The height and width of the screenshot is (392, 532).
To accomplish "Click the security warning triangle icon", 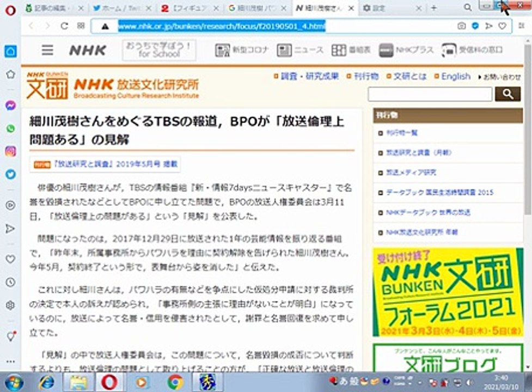I will [105, 26].
